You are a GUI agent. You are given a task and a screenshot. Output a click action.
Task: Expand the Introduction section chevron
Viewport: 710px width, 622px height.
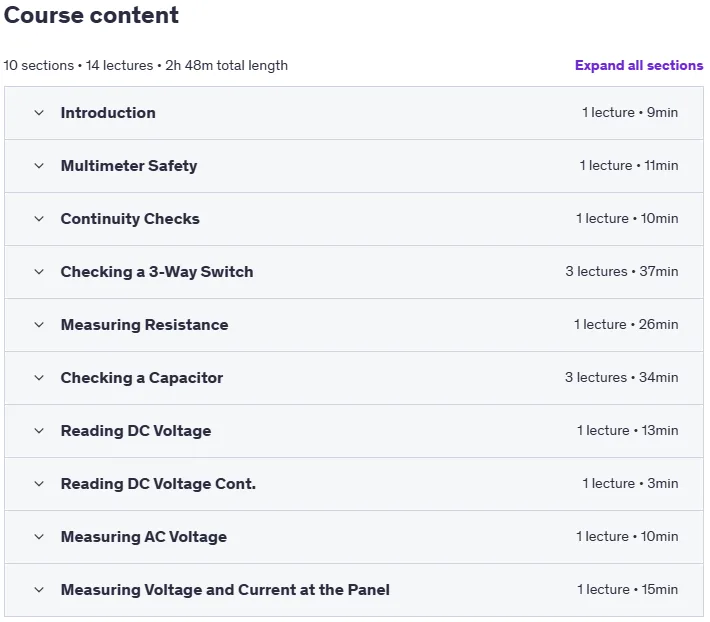click(x=39, y=113)
